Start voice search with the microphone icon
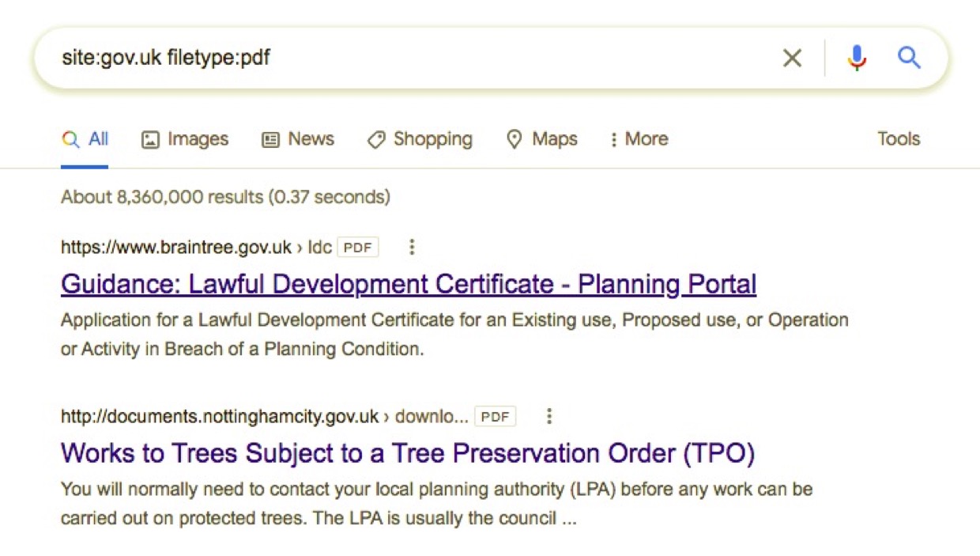Screen dimensions: 980x556 pos(857,58)
